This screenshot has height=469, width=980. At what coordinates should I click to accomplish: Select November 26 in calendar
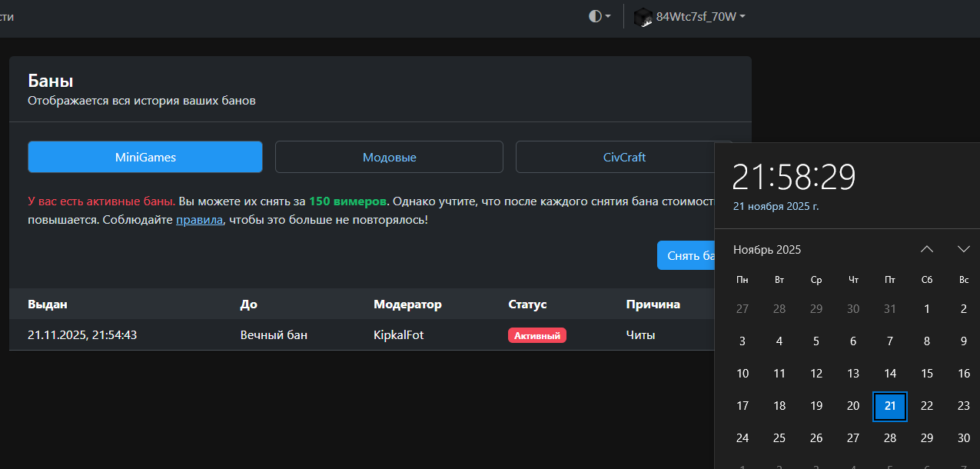(x=816, y=438)
